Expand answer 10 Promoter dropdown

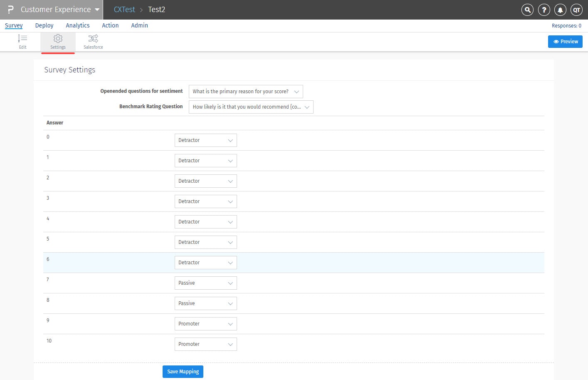pos(205,344)
